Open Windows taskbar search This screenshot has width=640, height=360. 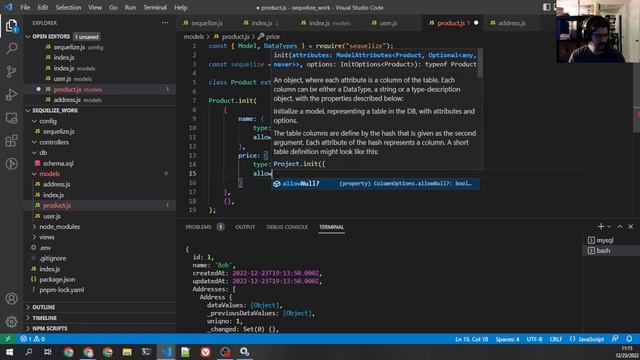pos(29,352)
